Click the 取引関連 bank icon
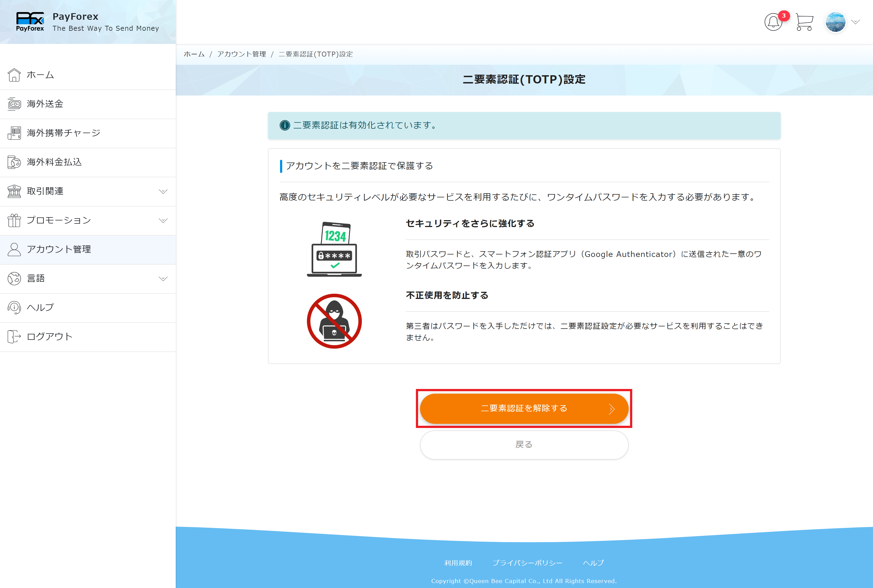The width and height of the screenshot is (873, 588). tap(14, 191)
